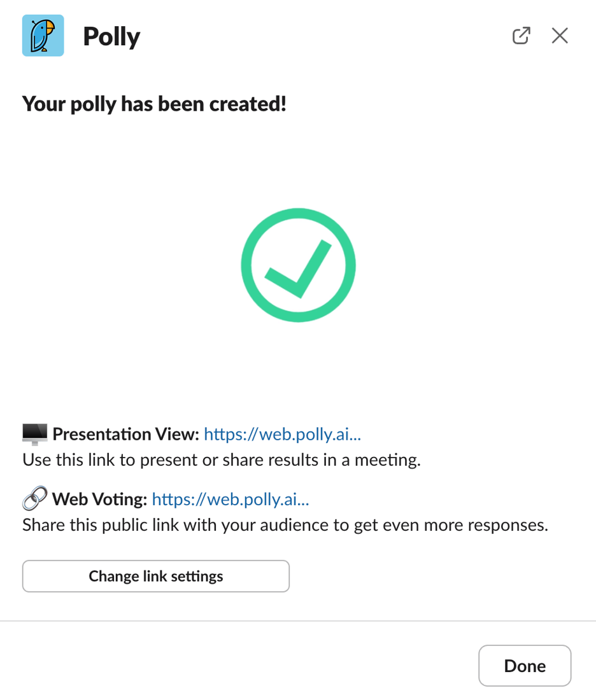Select the "Your polly has been created!" heading
The height and width of the screenshot is (700, 596).
(x=154, y=103)
